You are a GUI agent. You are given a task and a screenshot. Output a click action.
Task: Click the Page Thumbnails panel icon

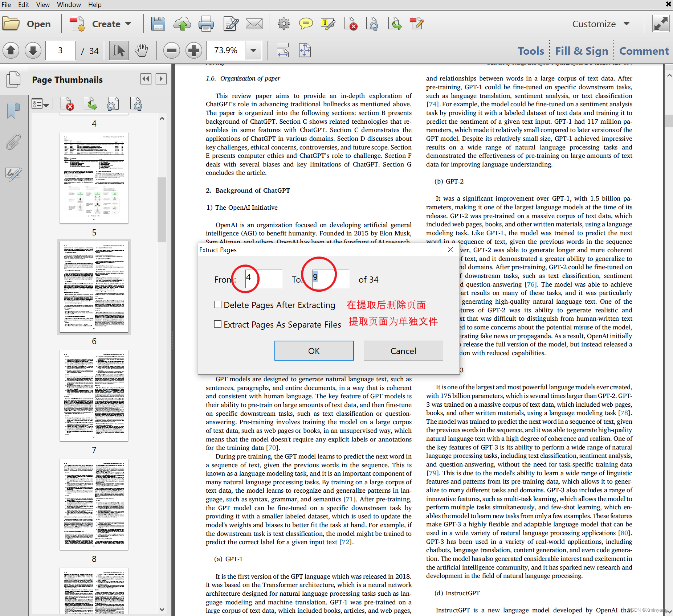(x=13, y=79)
